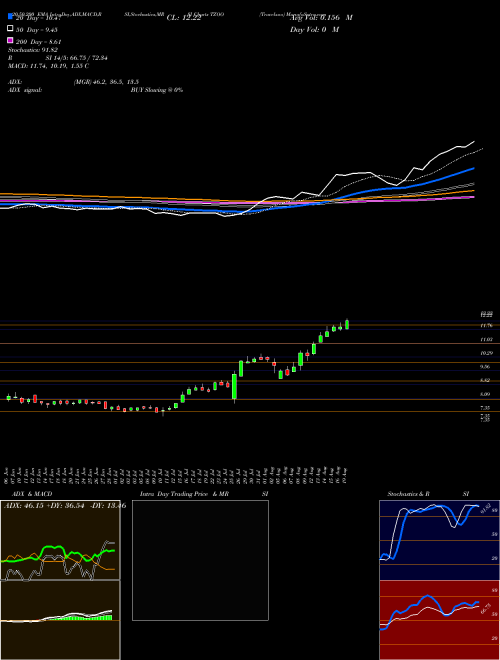Image resolution: width=500 pixels, height=660 pixels.
Task: Open the ADX indicator chart panel
Action: pos(60,540)
